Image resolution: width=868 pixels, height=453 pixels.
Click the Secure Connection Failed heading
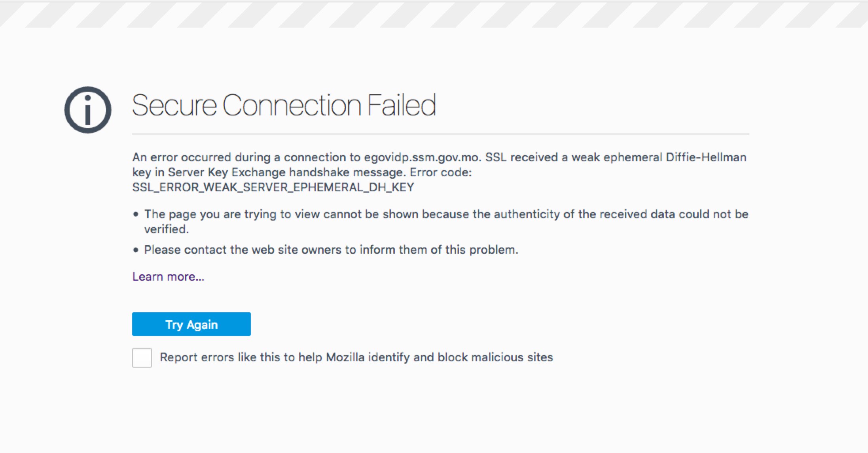point(284,106)
